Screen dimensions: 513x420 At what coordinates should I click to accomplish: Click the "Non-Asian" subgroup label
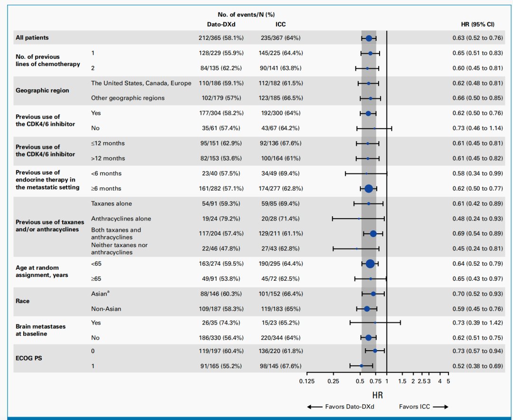click(x=106, y=309)
